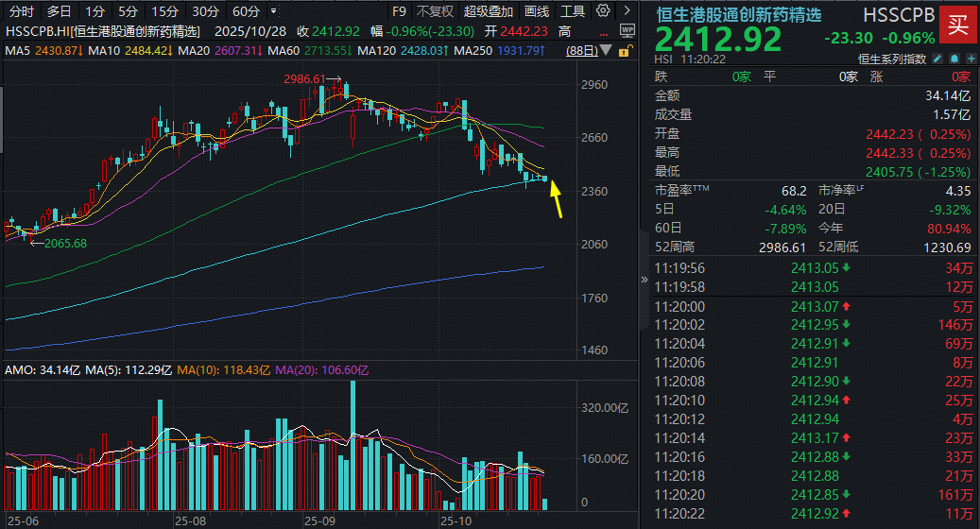The height and width of the screenshot is (529, 980).
Task: Select the 60分 timeframe tab
Action: tap(246, 11)
